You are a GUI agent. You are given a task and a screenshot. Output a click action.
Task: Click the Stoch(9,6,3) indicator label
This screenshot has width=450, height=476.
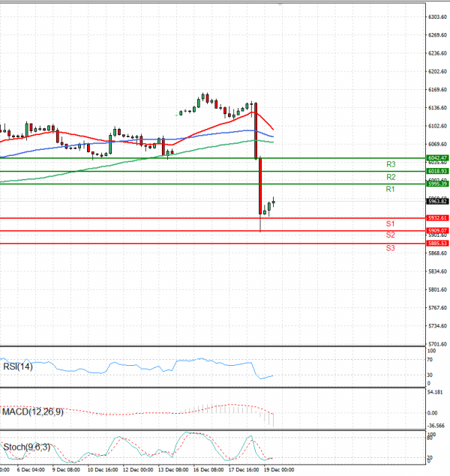(27, 448)
